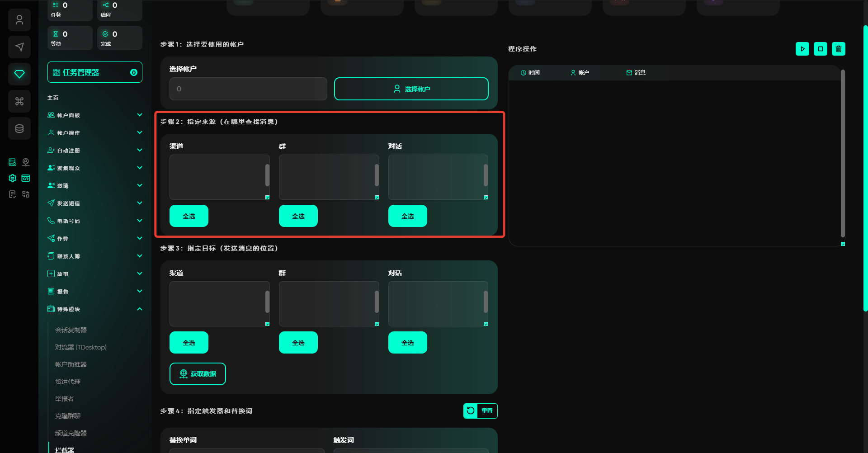Click the 获取数据 button
Image resolution: width=868 pixels, height=453 pixels.
click(x=198, y=374)
